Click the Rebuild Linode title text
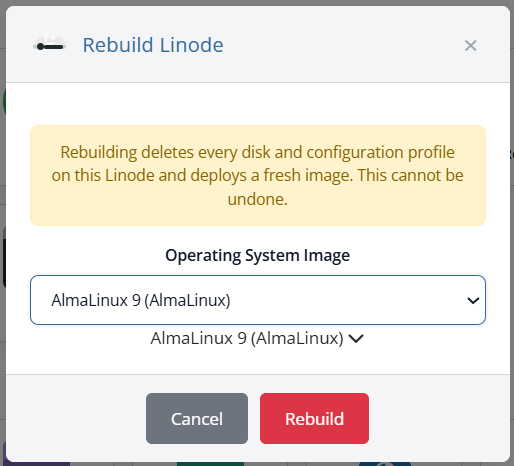The height and width of the screenshot is (466, 514). pyautogui.click(x=153, y=45)
